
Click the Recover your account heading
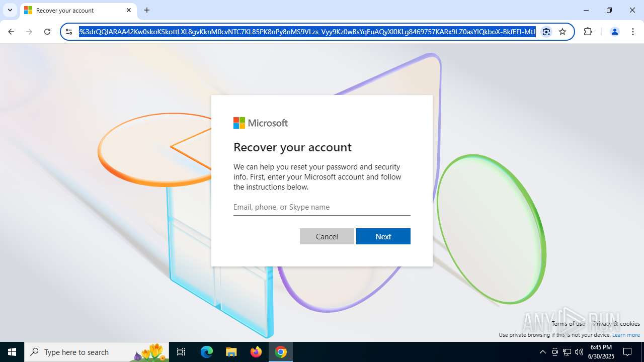click(292, 147)
